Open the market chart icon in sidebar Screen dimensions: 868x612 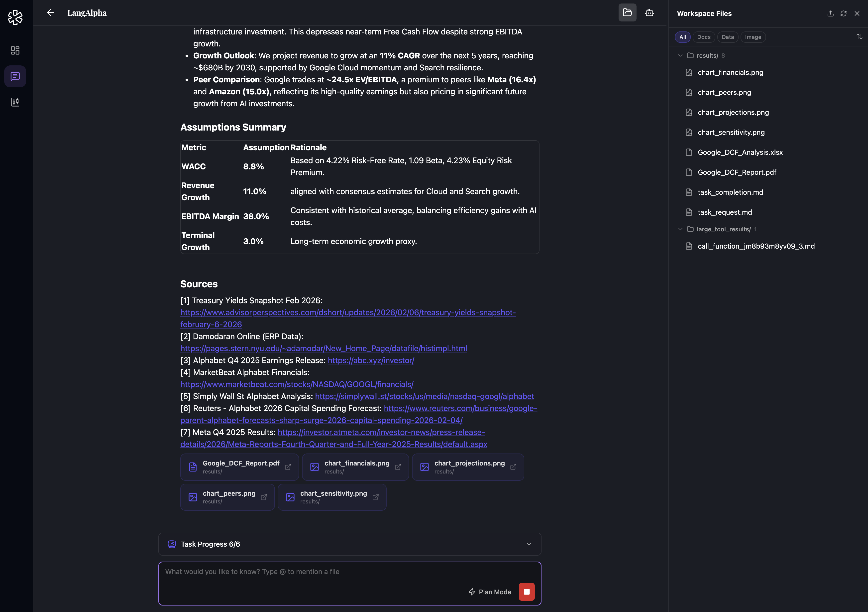[15, 102]
